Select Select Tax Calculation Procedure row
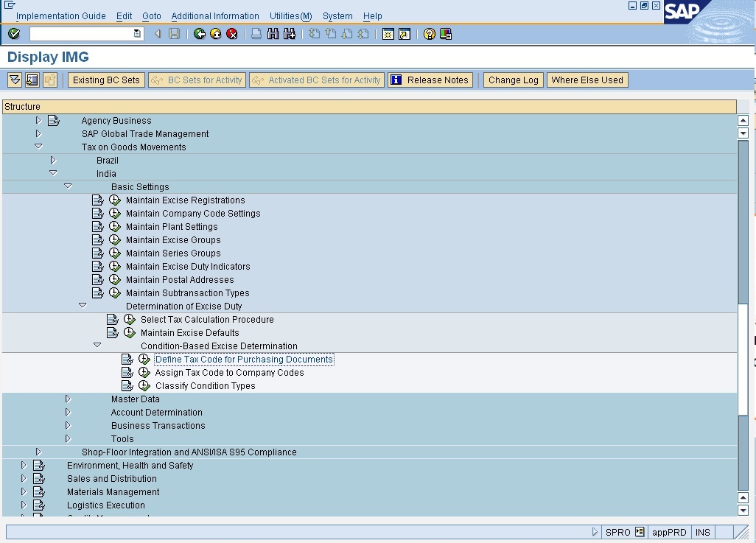 click(207, 319)
